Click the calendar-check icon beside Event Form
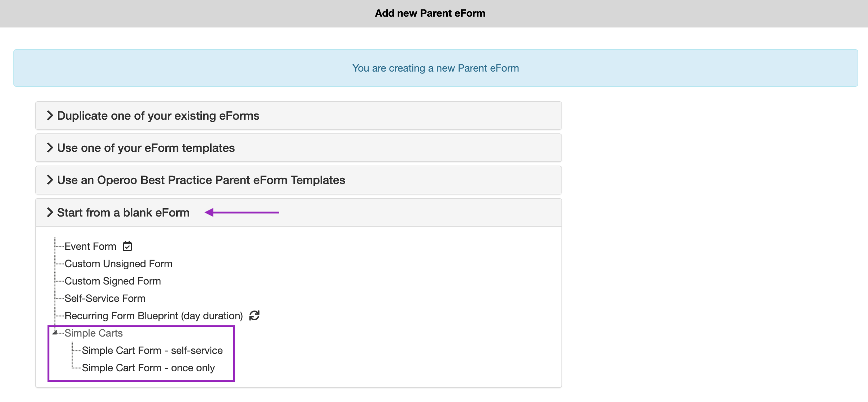Image resolution: width=868 pixels, height=402 pixels. tap(127, 246)
